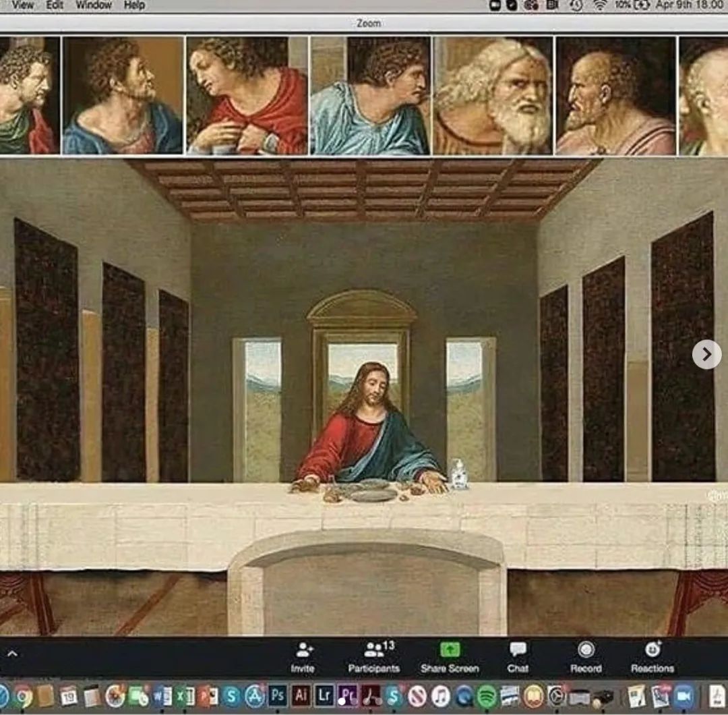The height and width of the screenshot is (715, 728).
Task: Open the Window menu
Action: pyautogui.click(x=93, y=5)
